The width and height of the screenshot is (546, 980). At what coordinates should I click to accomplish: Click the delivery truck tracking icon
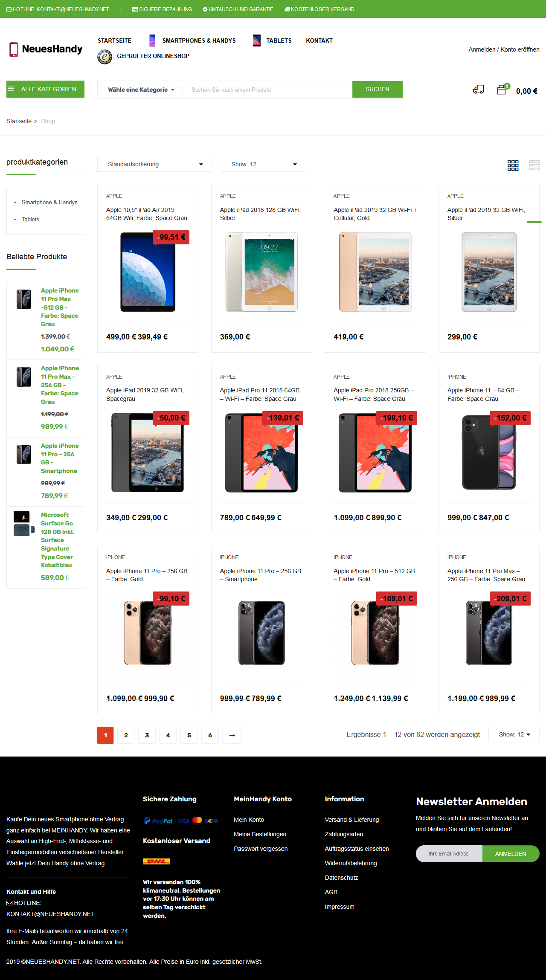point(478,90)
